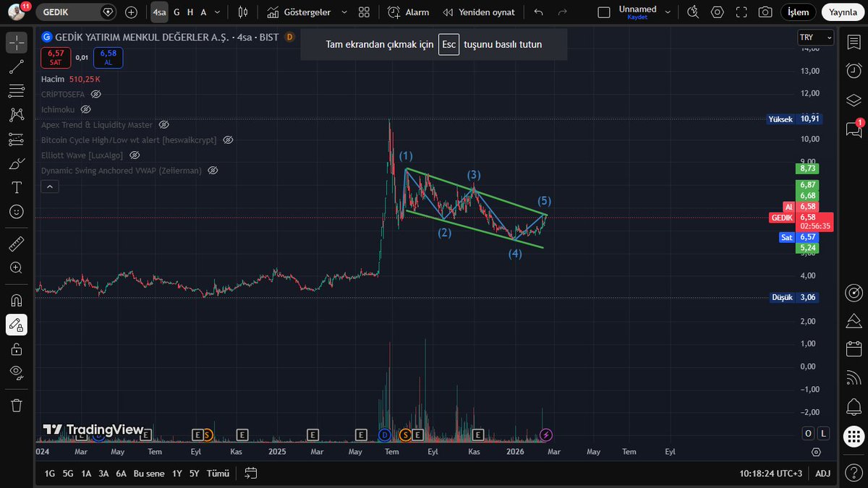
Task: Select the ruler measure tool
Action: (x=17, y=244)
